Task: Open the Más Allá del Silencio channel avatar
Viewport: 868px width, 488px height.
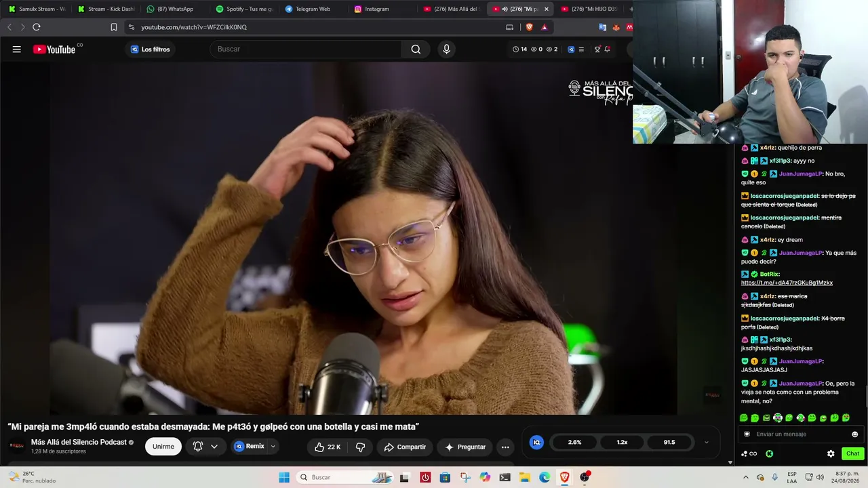Action: [x=17, y=446]
